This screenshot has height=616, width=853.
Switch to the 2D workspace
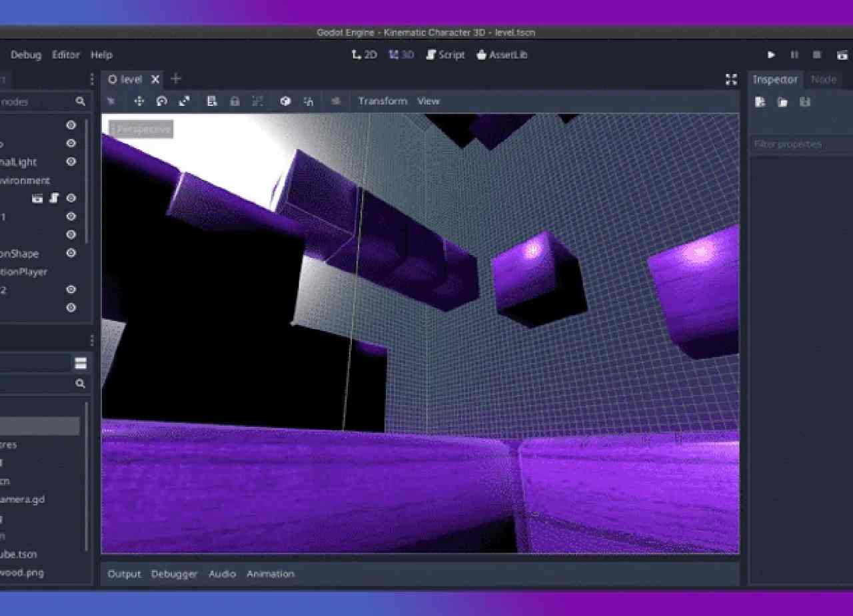(365, 55)
